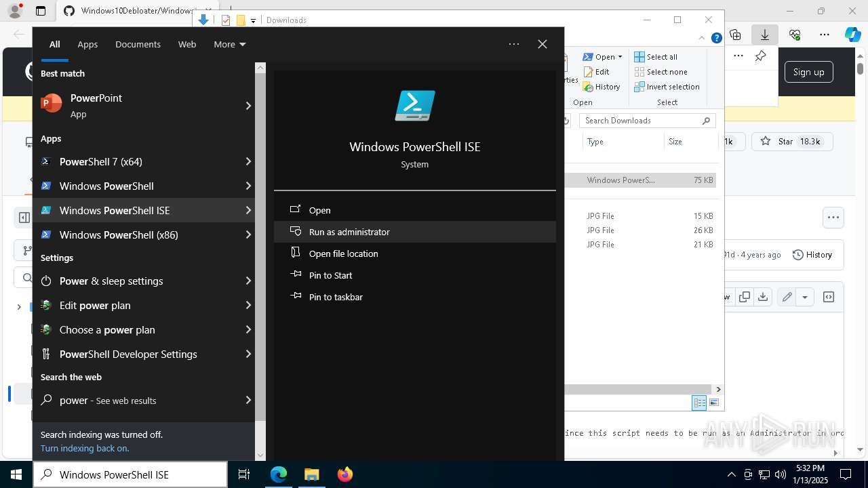The height and width of the screenshot is (488, 868).
Task: Switch to the Documents search tab
Action: 138,44
